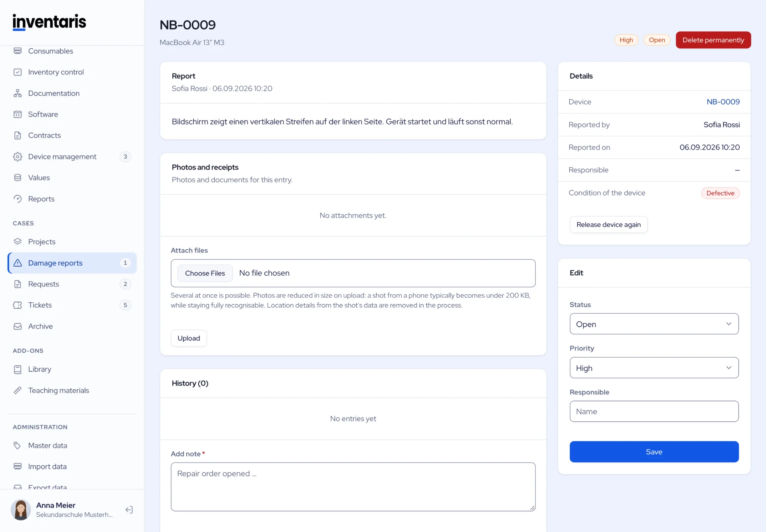Image resolution: width=766 pixels, height=532 pixels.
Task: Click the Device management gear icon
Action: pyautogui.click(x=18, y=157)
